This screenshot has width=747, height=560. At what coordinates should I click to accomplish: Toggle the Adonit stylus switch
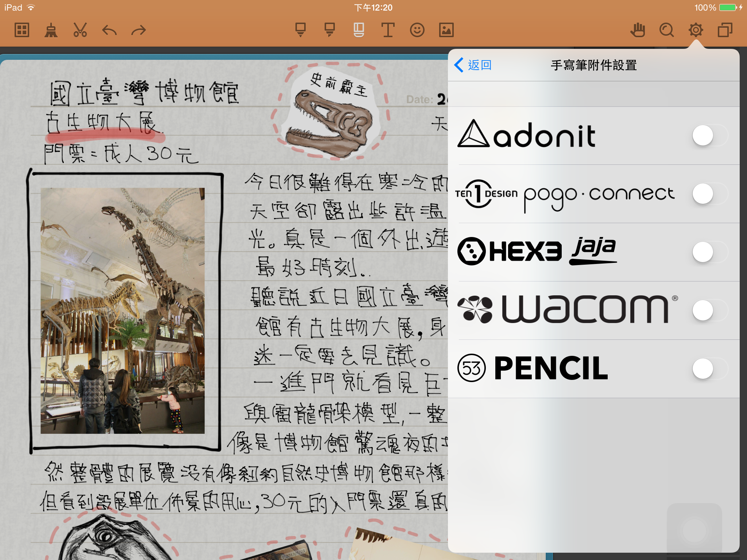pos(710,135)
